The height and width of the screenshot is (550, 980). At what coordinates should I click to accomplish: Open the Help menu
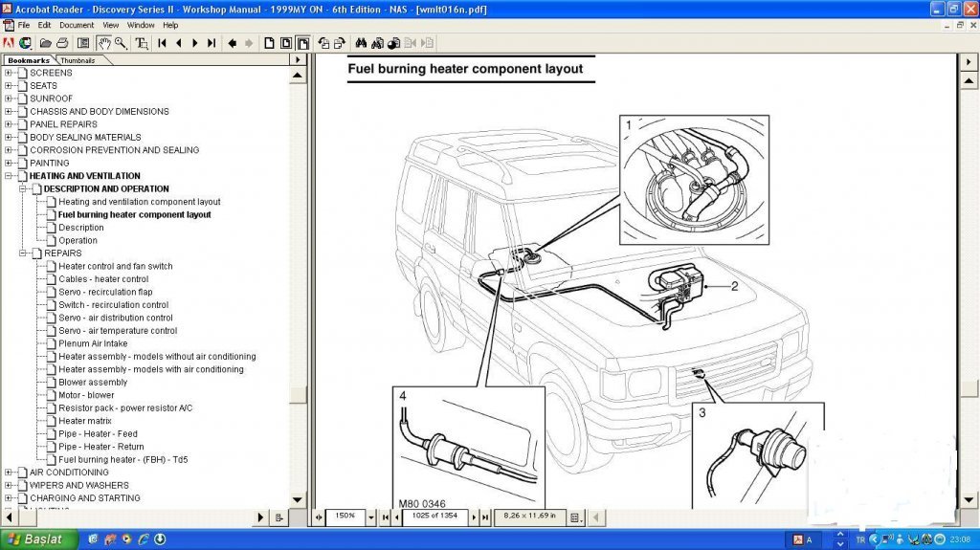[170, 25]
